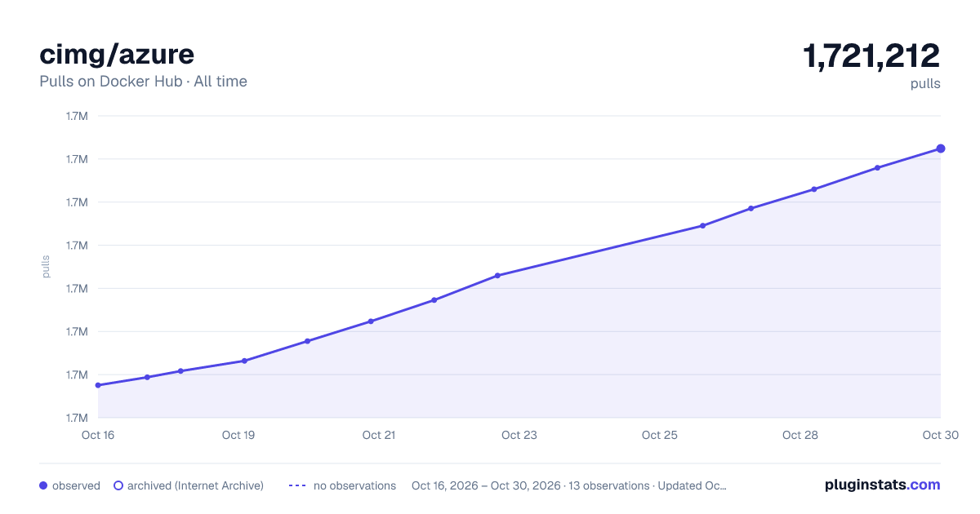Click the Oct 16 x-axis label

98,435
